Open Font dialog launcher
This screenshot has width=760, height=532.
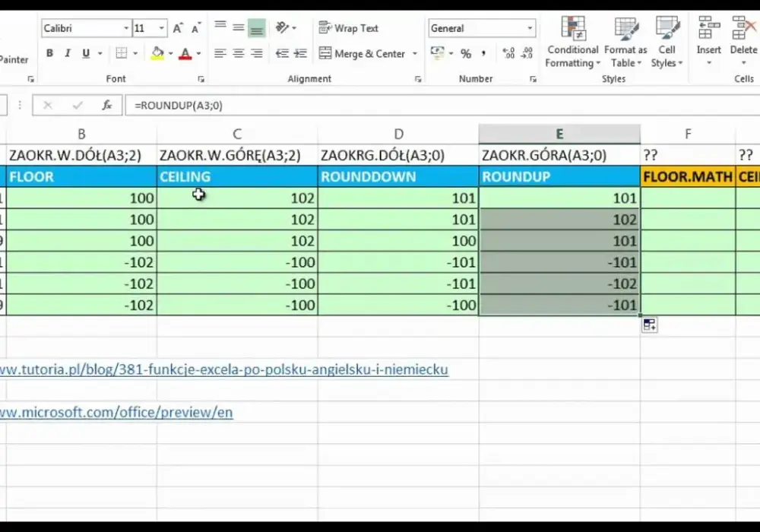click(x=201, y=80)
